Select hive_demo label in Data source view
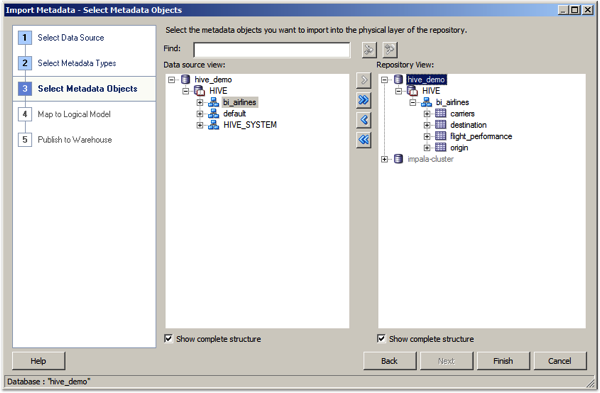Viewport: 600px width, 393px height. click(213, 80)
